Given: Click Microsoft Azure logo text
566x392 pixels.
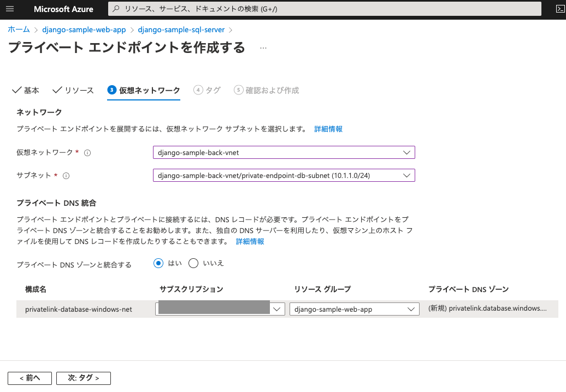Looking at the screenshot, I should [63, 9].
